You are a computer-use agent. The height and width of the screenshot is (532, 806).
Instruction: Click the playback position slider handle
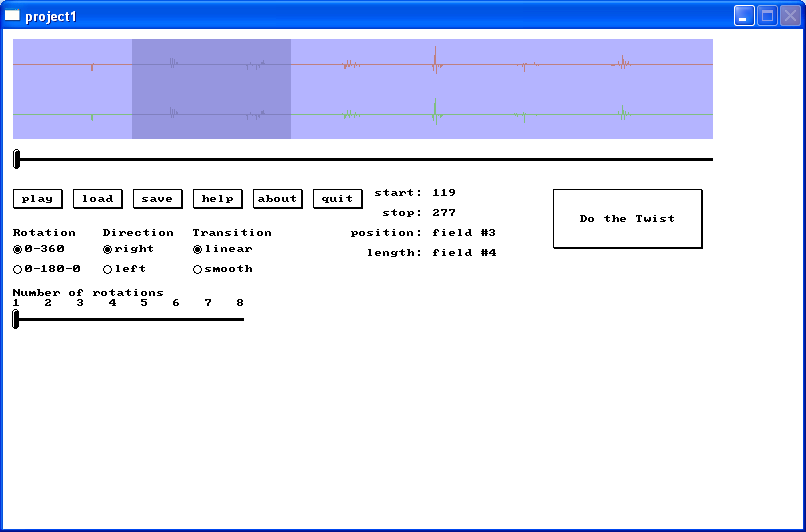[16, 159]
